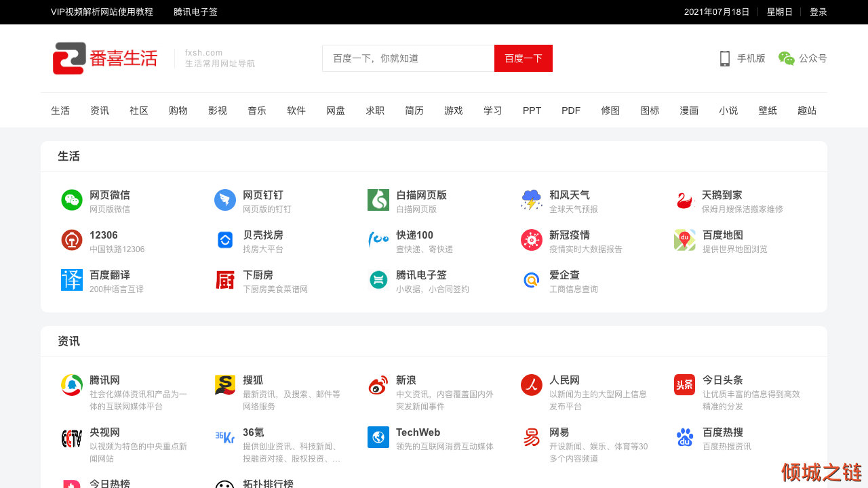The width and height of the screenshot is (868, 488).
Task: Click the 人民网 red icon
Action: (532, 385)
